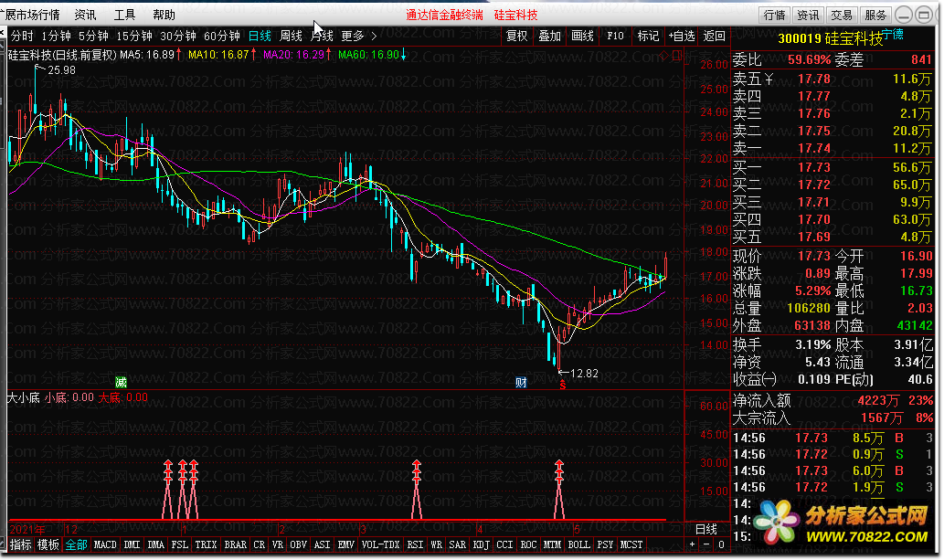Click the 0 reset button at bottom
Image resolution: width=944 pixels, height=560 pixels.
click(721, 544)
